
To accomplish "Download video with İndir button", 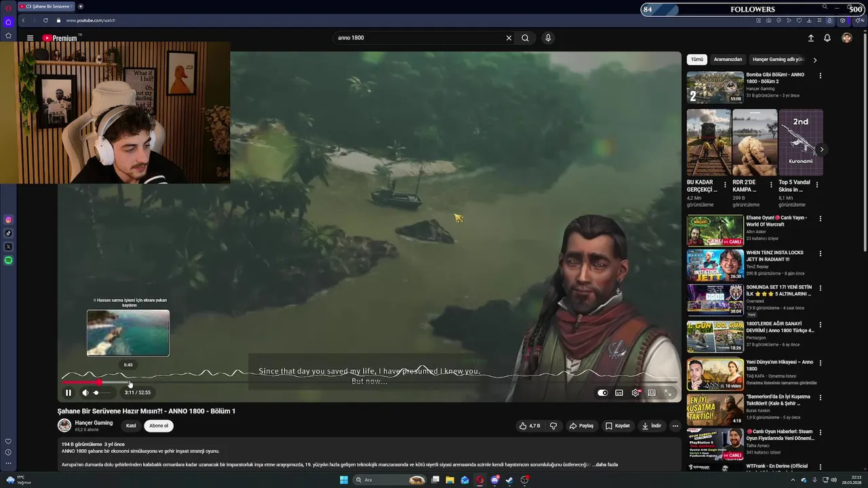I will click(651, 426).
